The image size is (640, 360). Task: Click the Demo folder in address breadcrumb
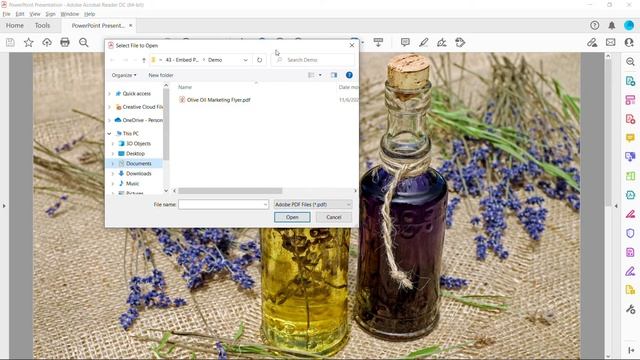[215, 60]
